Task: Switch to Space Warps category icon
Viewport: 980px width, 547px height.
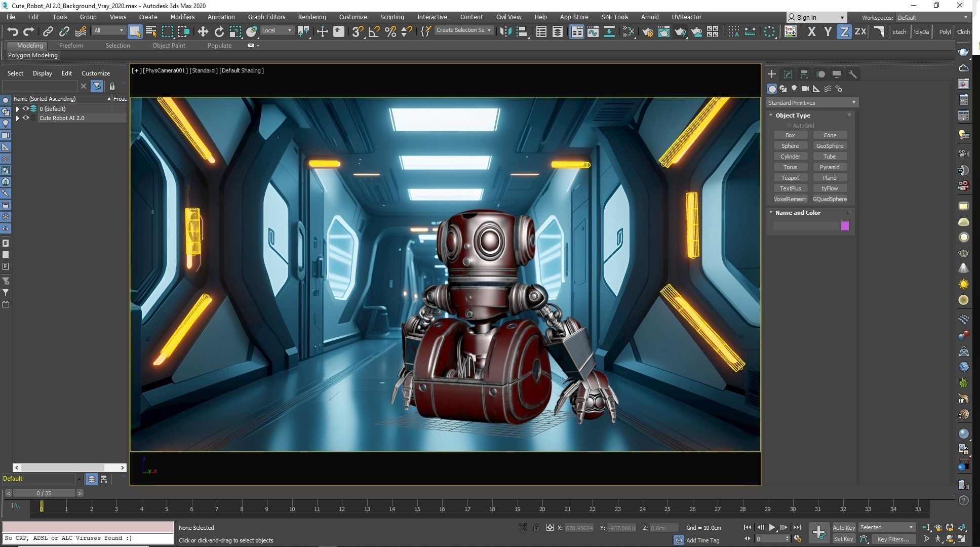Action: (x=828, y=89)
